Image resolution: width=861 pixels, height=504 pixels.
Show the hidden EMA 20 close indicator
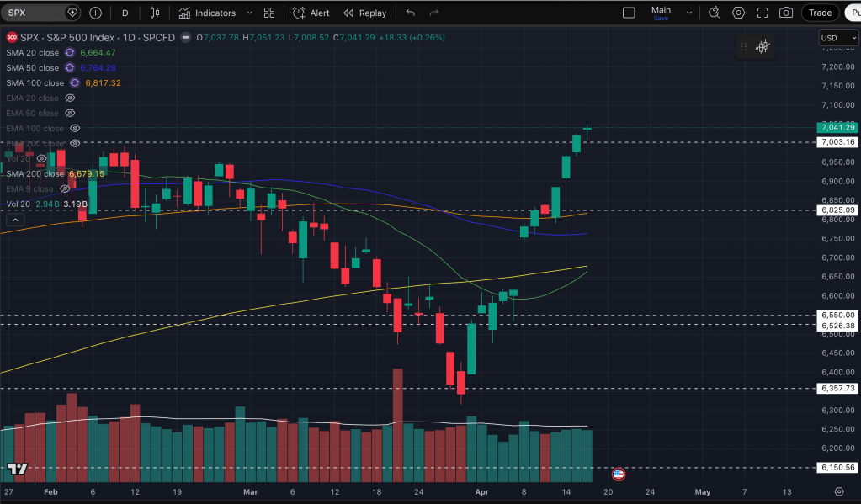click(70, 98)
